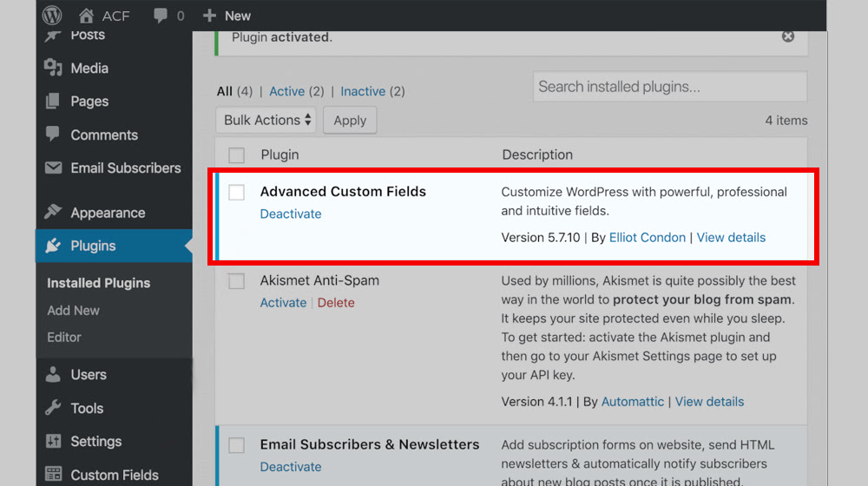This screenshot has width=868, height=486.
Task: Click Advanced Custom Fields plugin name
Action: pos(343,192)
